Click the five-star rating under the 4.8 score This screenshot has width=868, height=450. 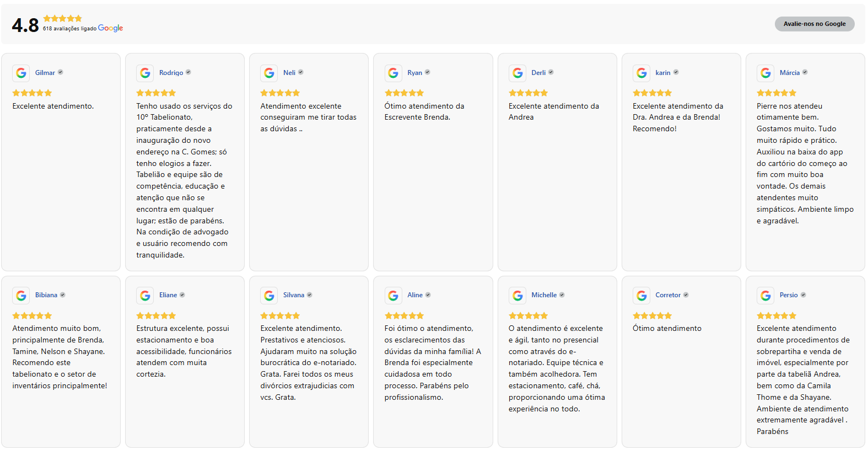point(62,19)
